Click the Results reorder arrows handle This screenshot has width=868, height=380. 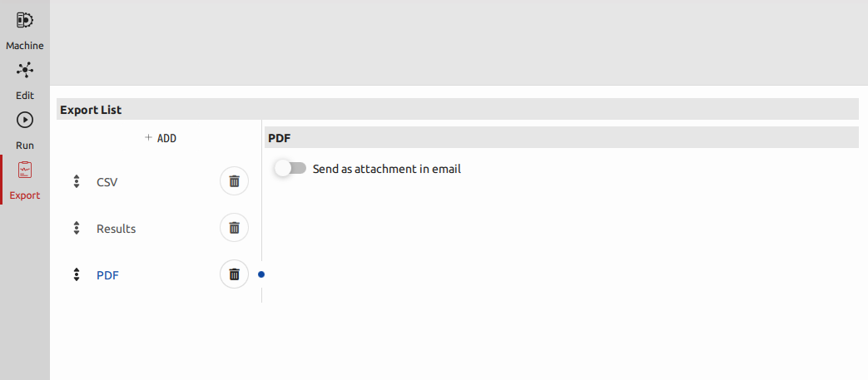[77, 228]
